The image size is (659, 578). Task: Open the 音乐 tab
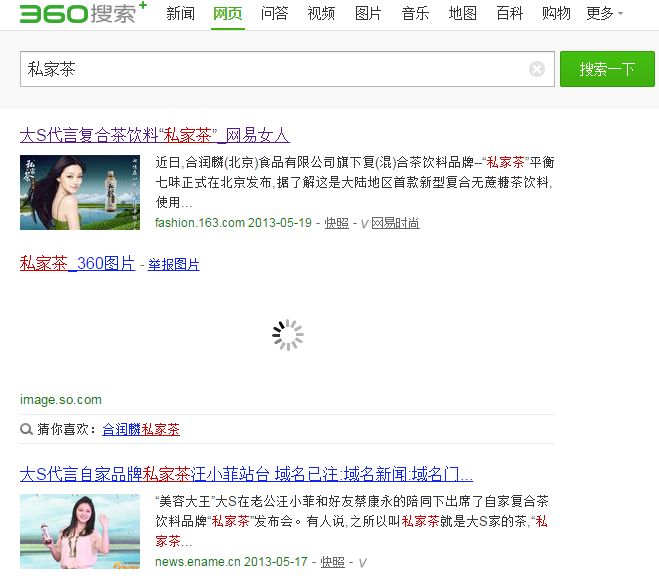pyautogui.click(x=415, y=13)
